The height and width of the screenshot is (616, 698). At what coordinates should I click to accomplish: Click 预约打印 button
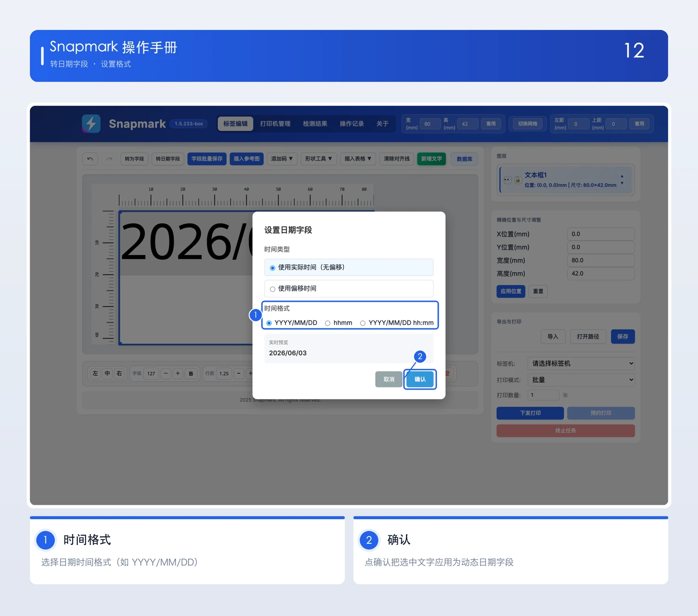pos(601,413)
